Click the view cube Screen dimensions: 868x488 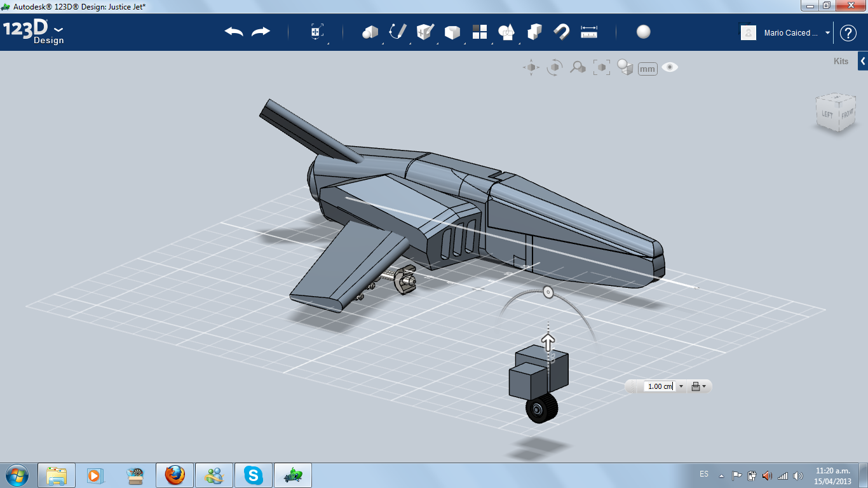tap(836, 113)
